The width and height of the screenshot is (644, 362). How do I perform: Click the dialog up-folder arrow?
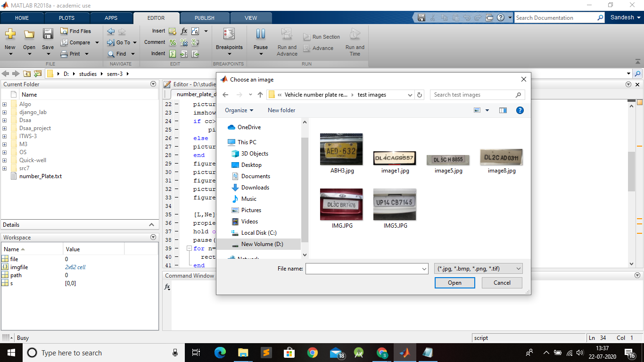260,95
